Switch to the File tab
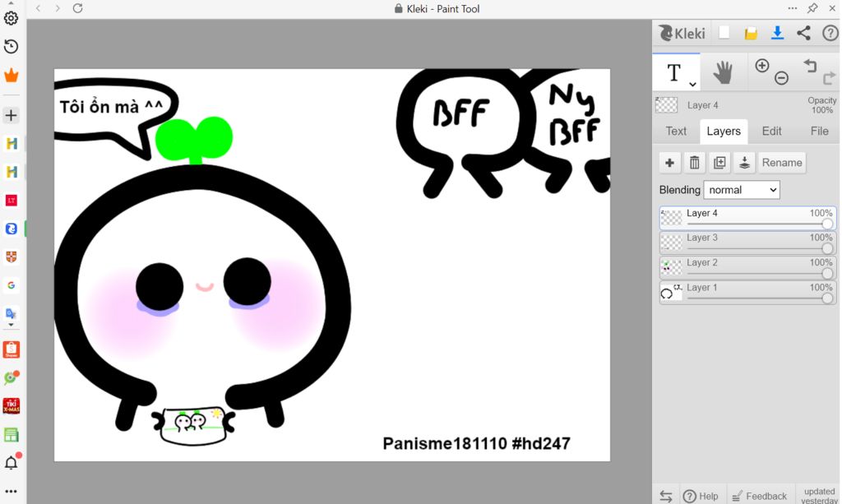Viewport: 842px width, 504px height. pos(819,132)
